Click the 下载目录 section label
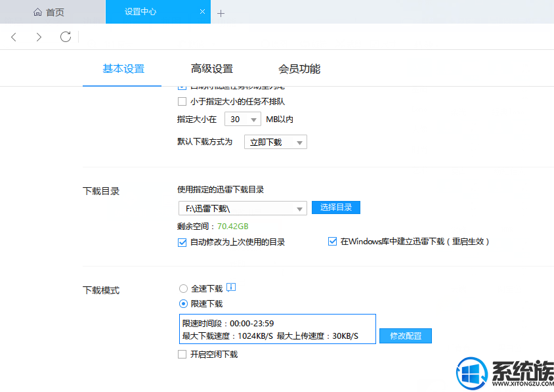 pos(101,191)
